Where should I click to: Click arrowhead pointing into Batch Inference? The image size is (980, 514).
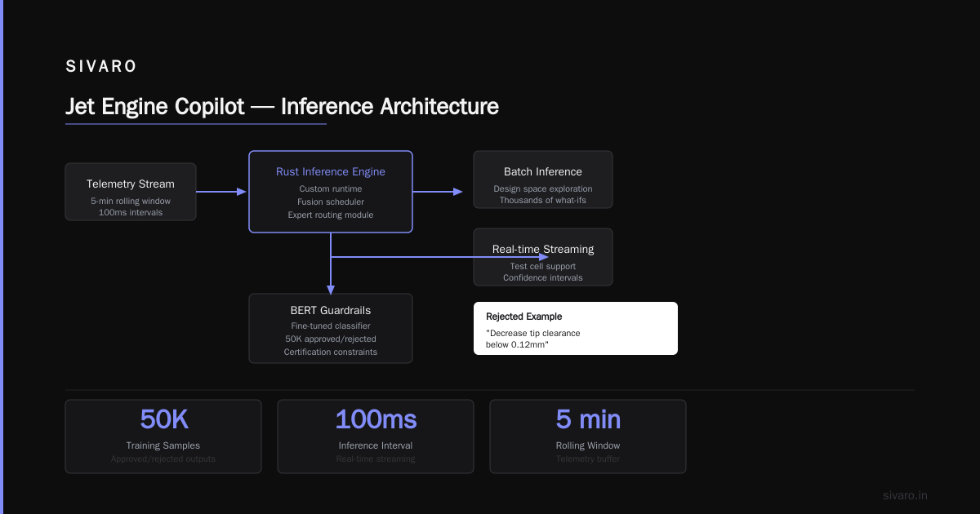pos(458,192)
